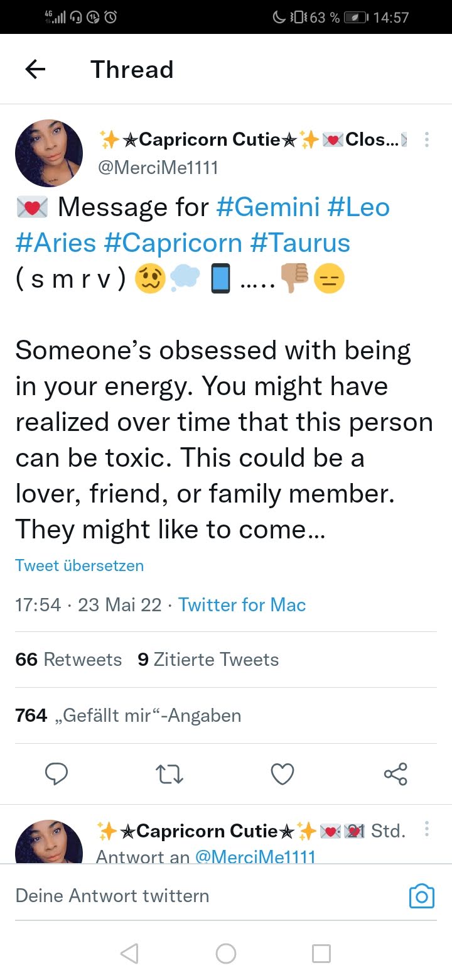Like the tweet with heart icon
The image size is (452, 980).
coord(282,774)
